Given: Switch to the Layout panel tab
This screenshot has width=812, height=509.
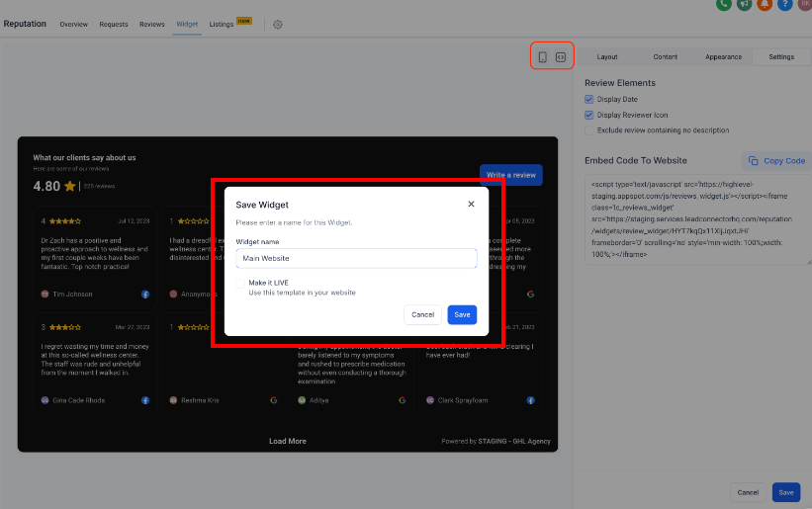Looking at the screenshot, I should point(607,57).
